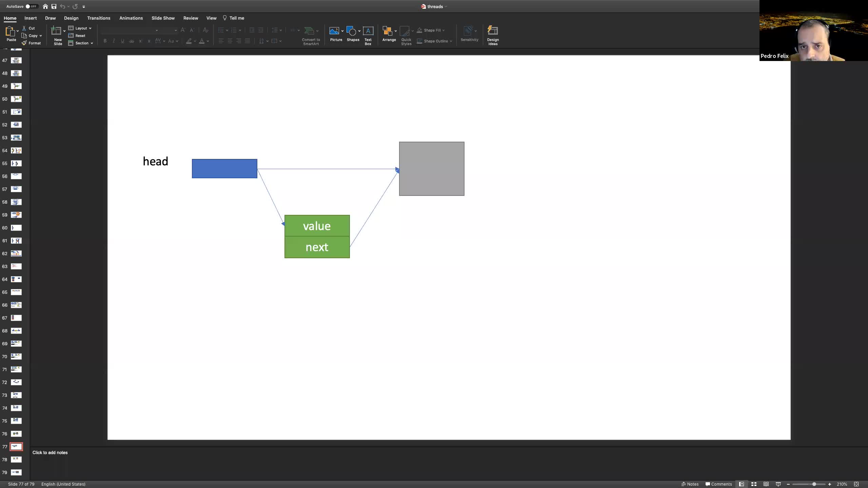This screenshot has width=868, height=488.
Task: Open the Comments pane button
Action: click(x=718, y=484)
